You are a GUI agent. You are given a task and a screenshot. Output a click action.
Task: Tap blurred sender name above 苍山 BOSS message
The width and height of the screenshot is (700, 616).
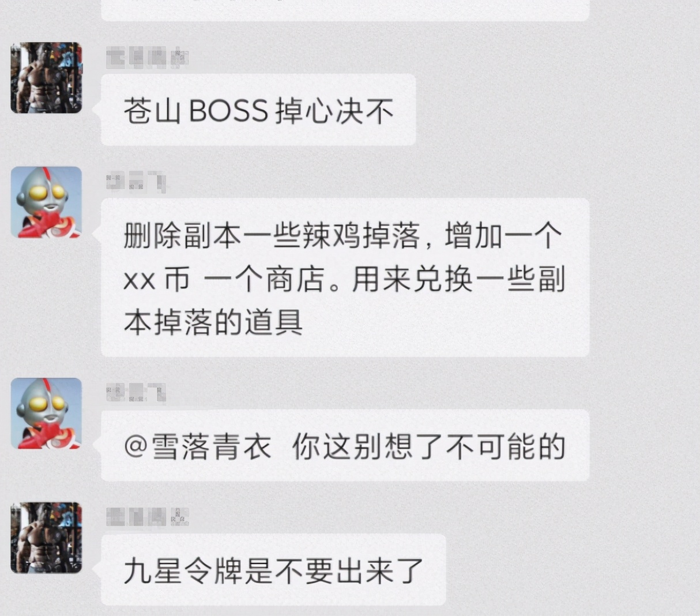pyautogui.click(x=148, y=58)
